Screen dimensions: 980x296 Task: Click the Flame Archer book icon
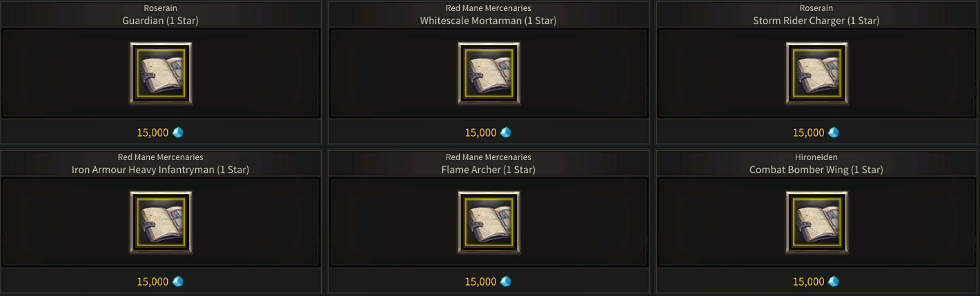489,222
